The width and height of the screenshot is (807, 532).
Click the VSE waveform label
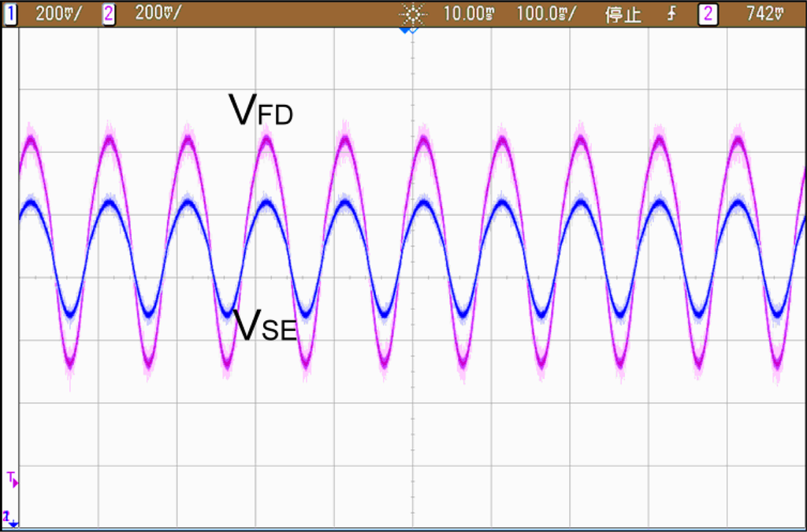tap(264, 325)
